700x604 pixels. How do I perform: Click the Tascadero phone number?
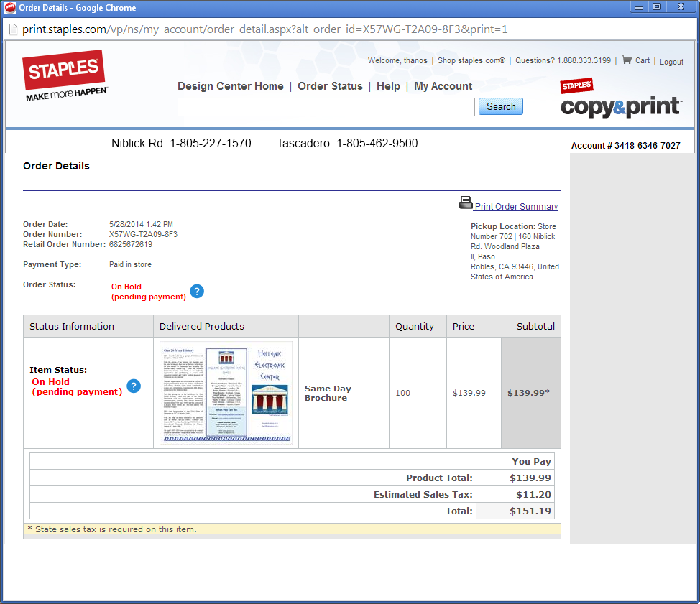[x=377, y=143]
